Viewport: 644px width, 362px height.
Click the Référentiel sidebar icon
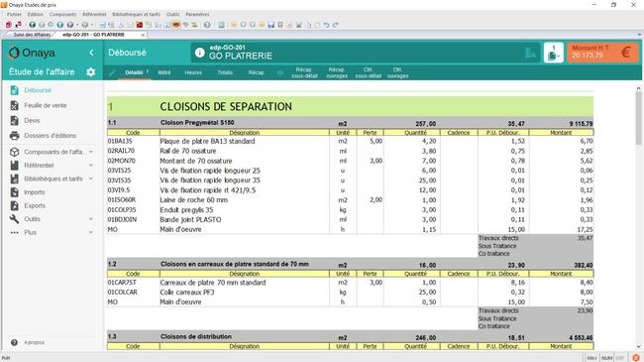(15, 166)
